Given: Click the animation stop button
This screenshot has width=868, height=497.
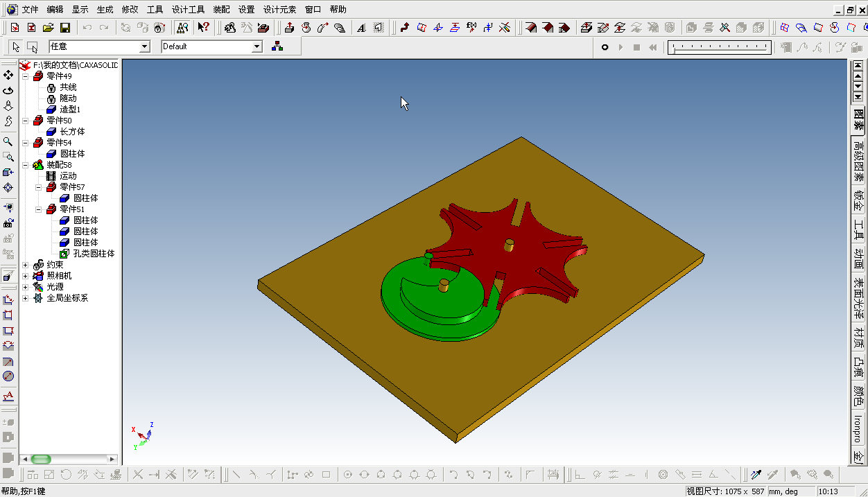Looking at the screenshot, I should click(x=636, y=47).
